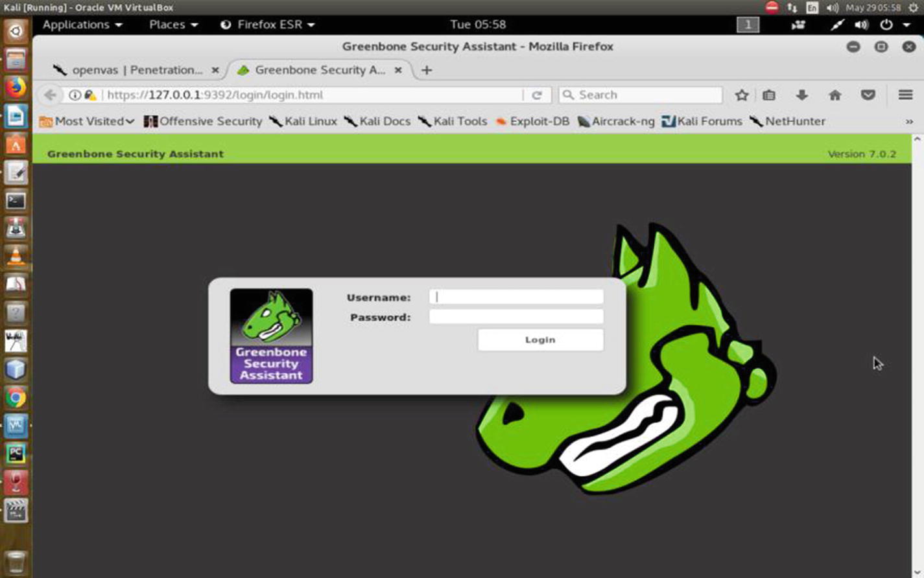Show site information icon in address bar
The image size is (924, 578).
(x=75, y=95)
